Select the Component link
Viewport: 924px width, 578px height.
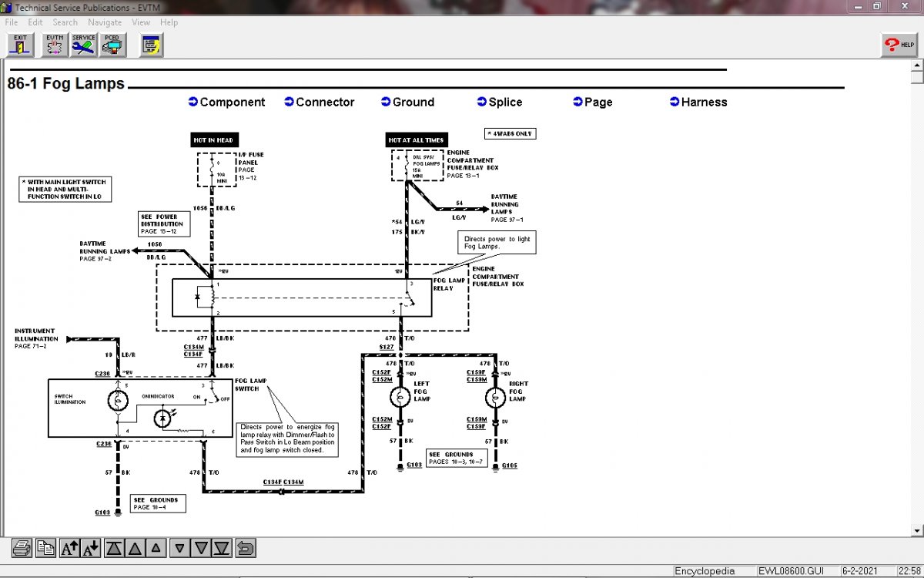(x=232, y=102)
